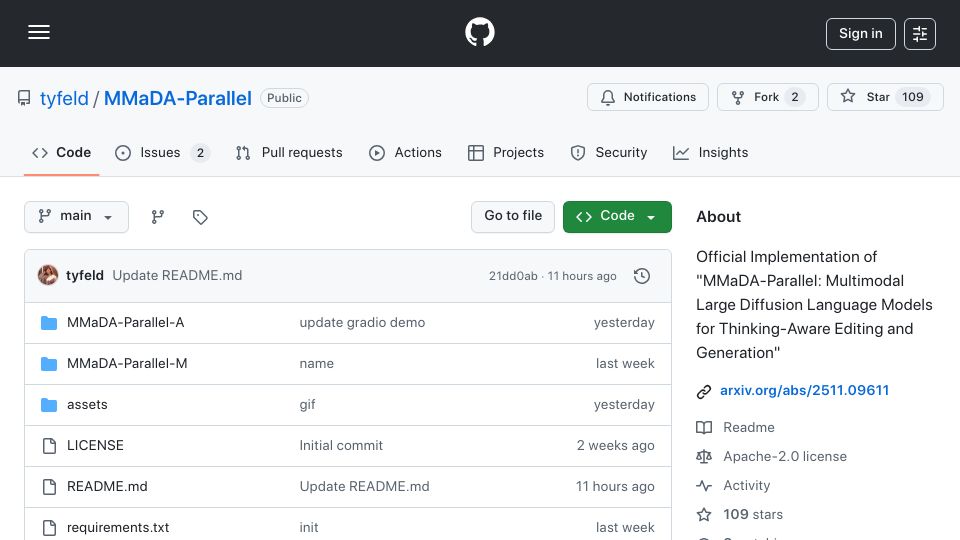Viewport: 960px width, 540px height.
Task: Open repository Activity link
Action: [746, 486]
